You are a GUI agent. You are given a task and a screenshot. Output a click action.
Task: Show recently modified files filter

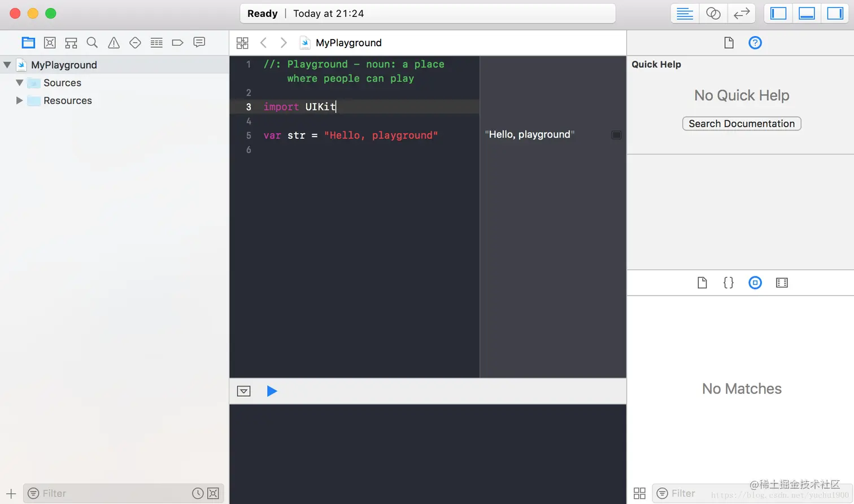pos(198,493)
